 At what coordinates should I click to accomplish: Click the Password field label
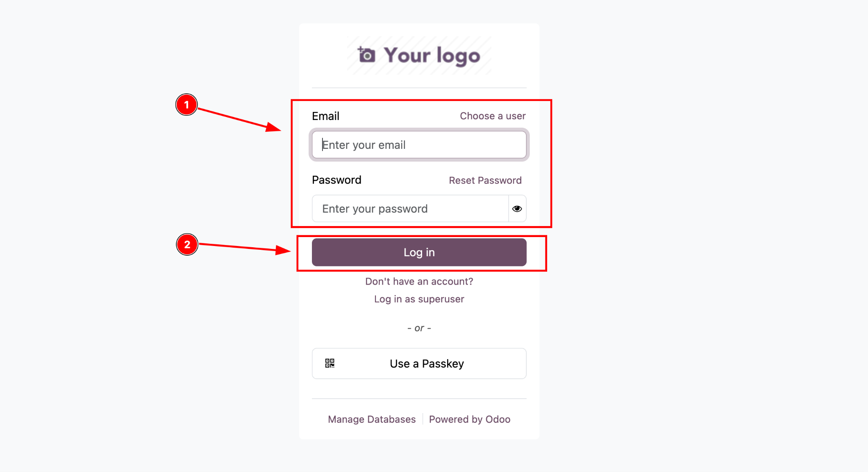point(337,180)
